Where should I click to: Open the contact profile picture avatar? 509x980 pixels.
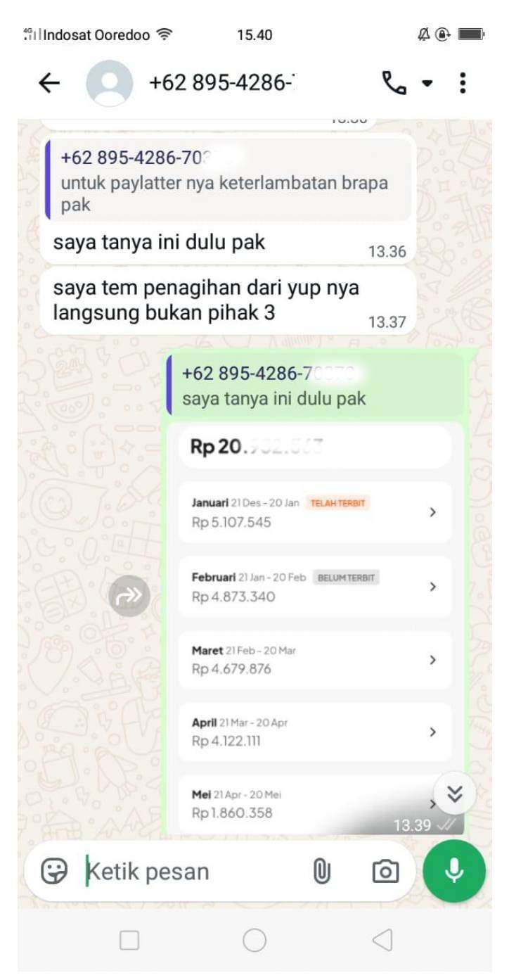[x=109, y=84]
